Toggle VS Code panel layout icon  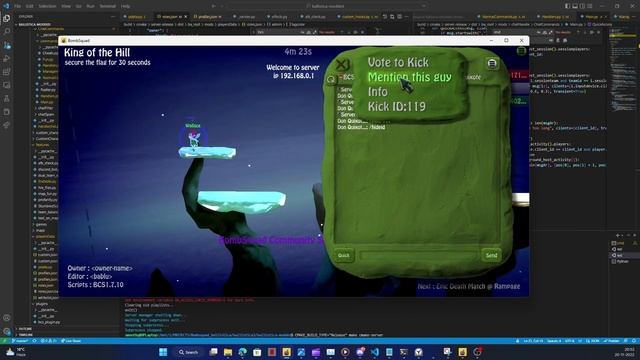point(575,6)
